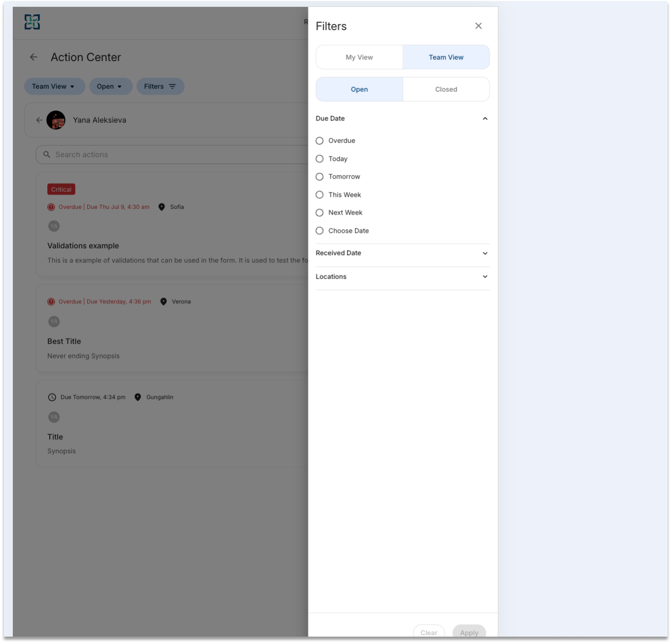Select the Choose Date radio option
Screen dimensions: 672x644
pos(320,231)
